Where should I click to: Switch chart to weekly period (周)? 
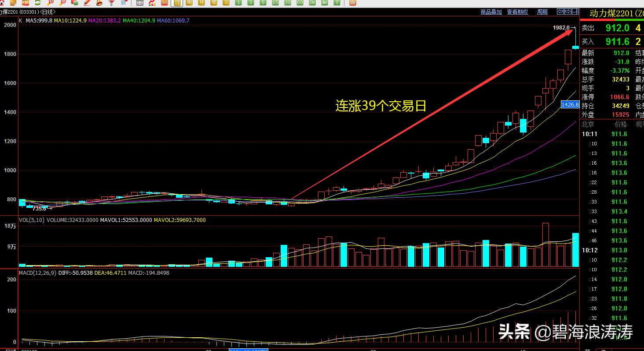189,3
